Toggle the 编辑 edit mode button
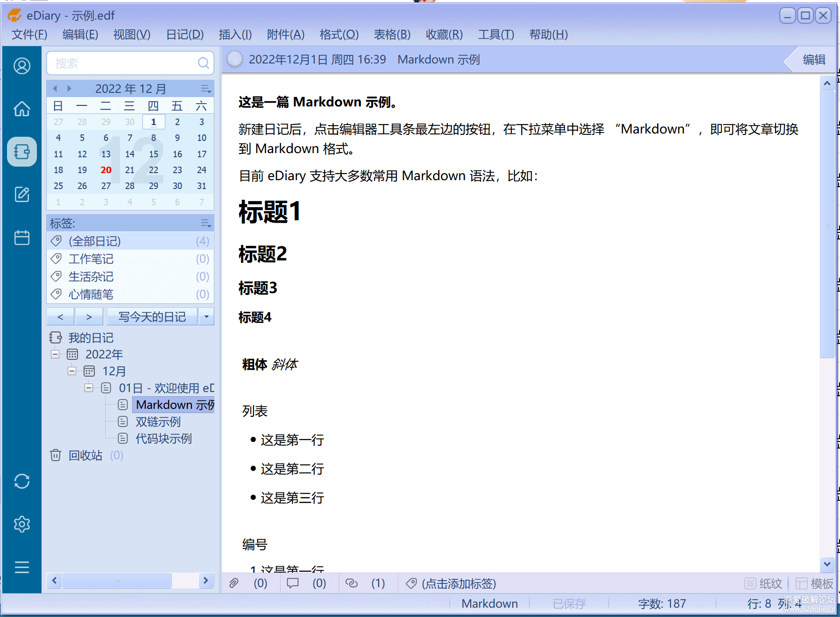 814,60
